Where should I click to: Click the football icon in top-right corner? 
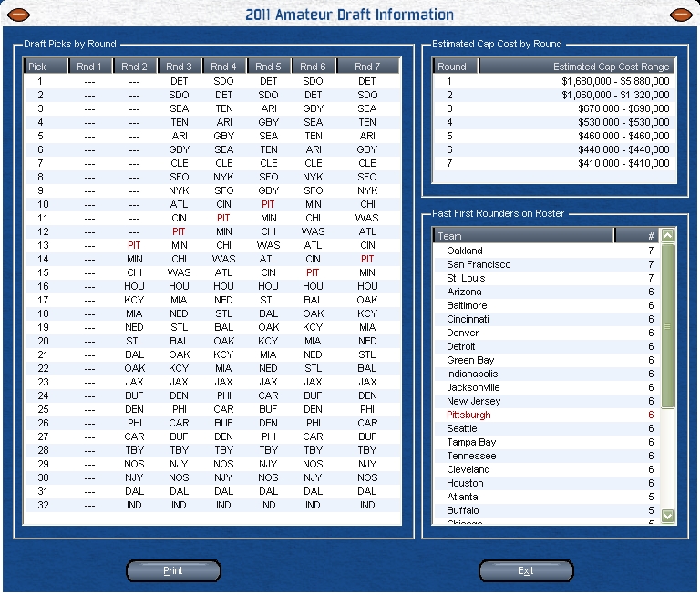680,15
